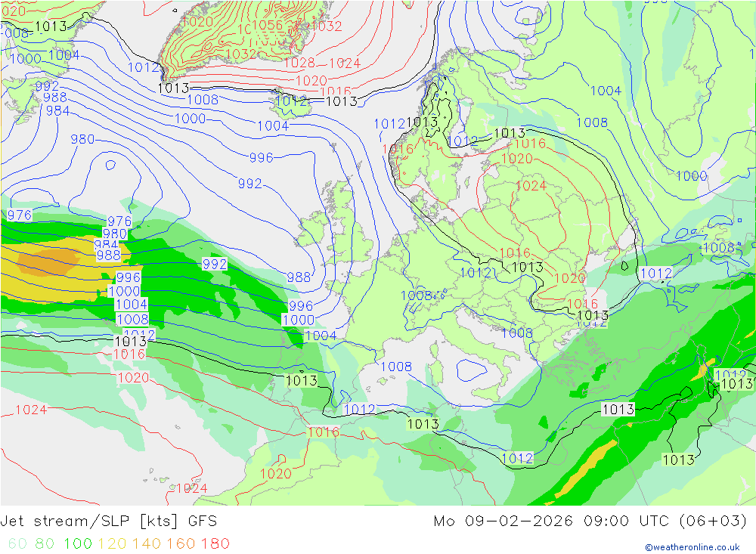Click the 1013 label south of Sicily
The width and height of the screenshot is (756, 554).
pos(423,424)
